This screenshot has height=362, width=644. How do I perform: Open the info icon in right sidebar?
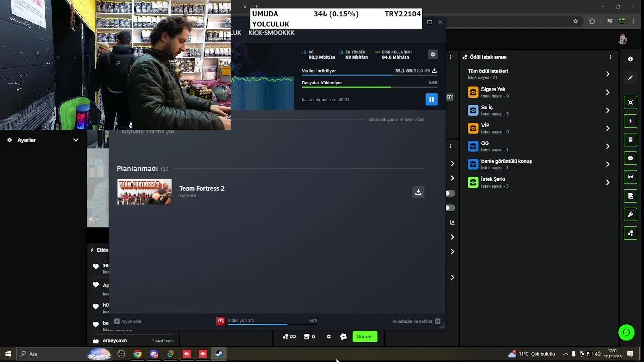click(630, 59)
